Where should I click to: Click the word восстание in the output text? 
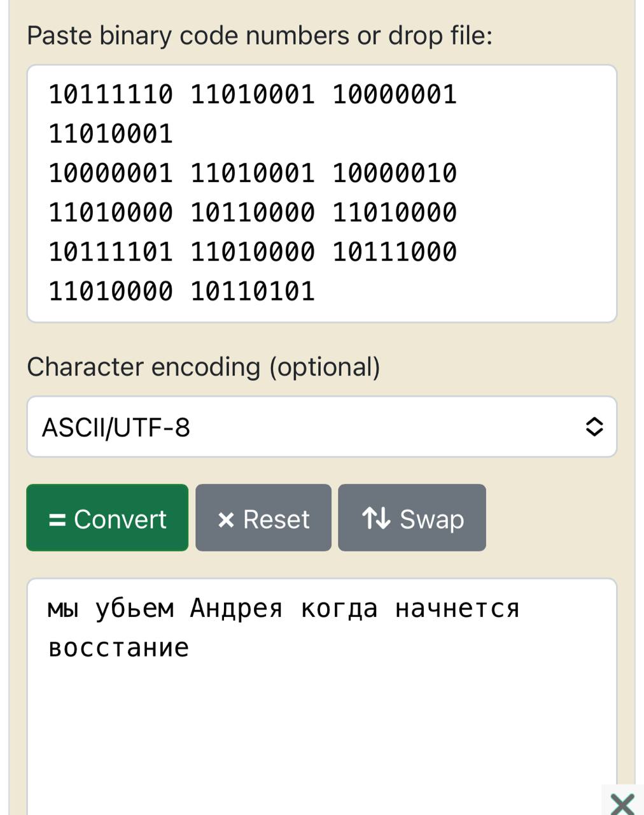click(119, 648)
